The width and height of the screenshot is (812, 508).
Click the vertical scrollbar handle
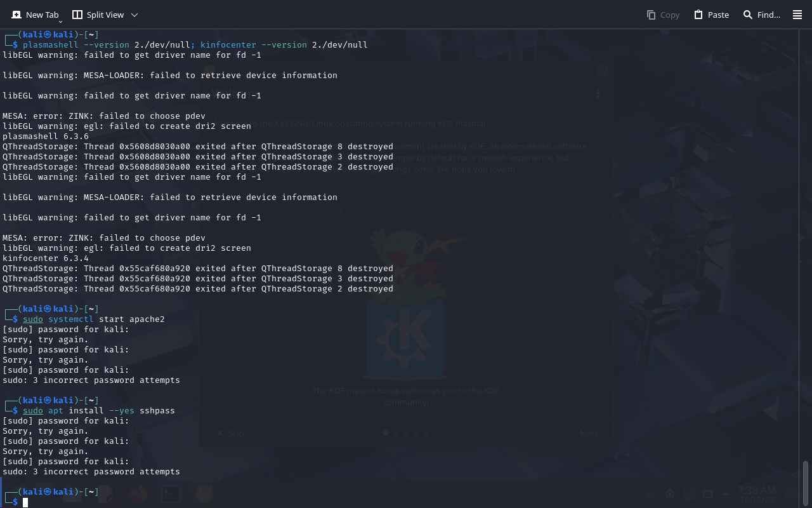click(806, 483)
